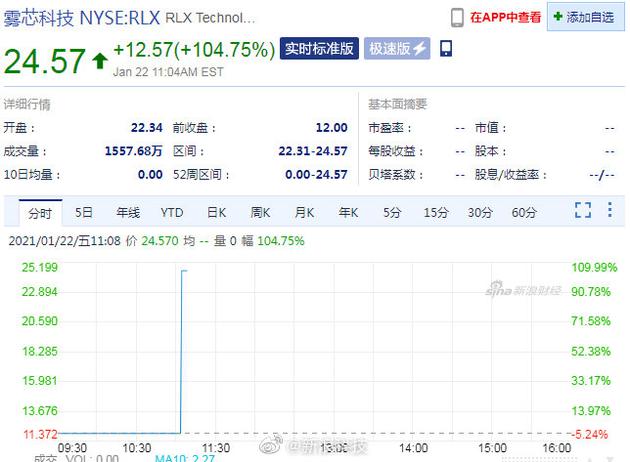
Task: Click the 52-week range 0.00-24.57
Action: (316, 174)
